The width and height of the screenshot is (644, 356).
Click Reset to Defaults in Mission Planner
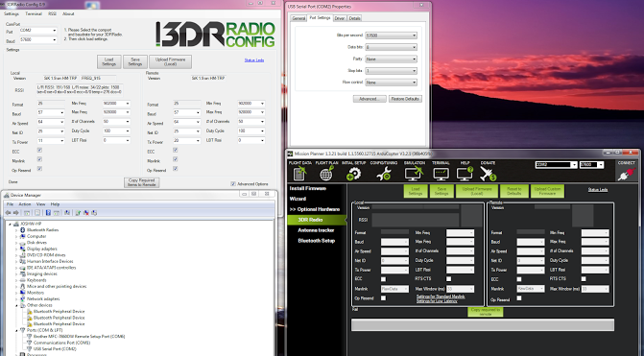(x=514, y=191)
